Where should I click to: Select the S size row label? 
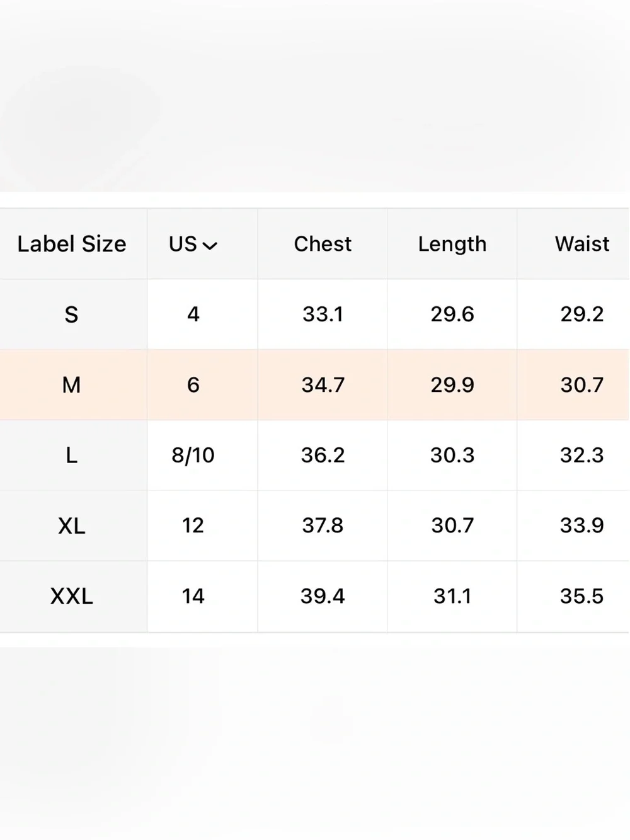(72, 314)
